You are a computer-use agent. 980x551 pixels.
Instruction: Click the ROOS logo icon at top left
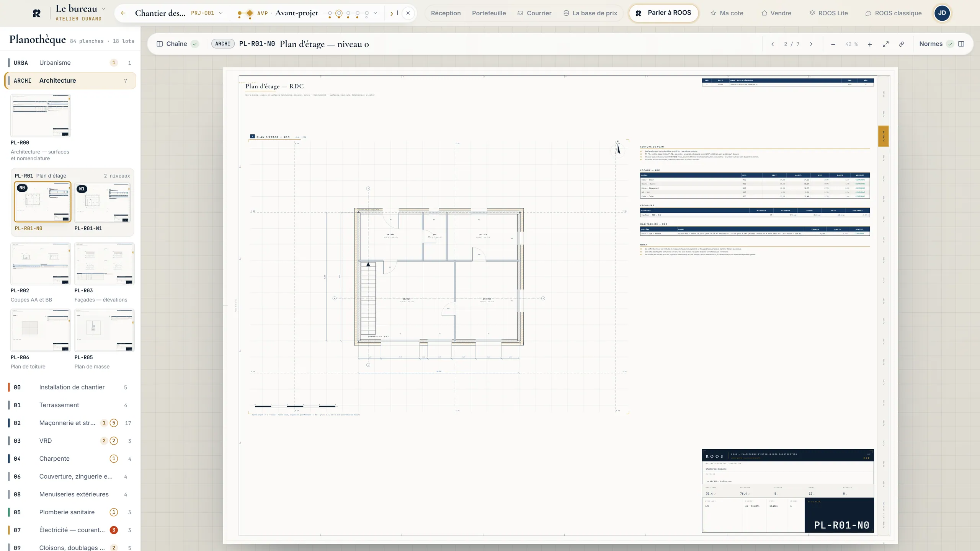click(37, 13)
